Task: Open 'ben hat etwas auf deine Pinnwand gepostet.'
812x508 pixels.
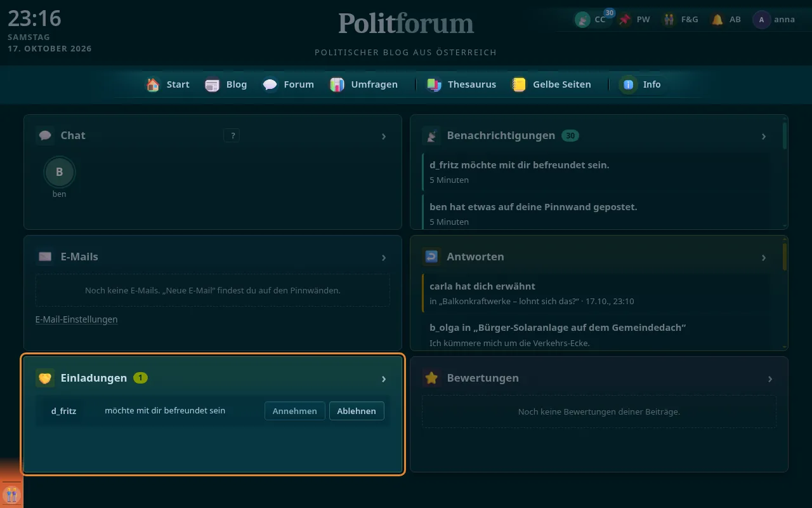Action: click(x=597, y=213)
